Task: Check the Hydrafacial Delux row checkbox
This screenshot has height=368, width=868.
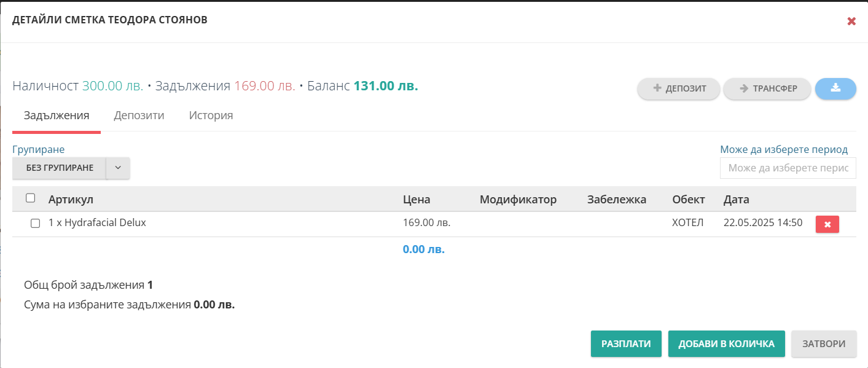Action: click(x=35, y=223)
